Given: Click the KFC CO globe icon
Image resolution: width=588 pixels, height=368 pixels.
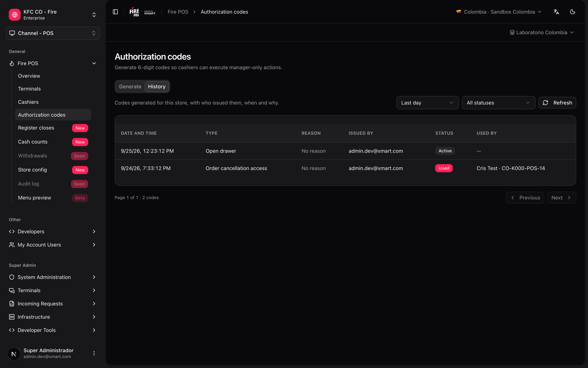Looking at the screenshot, I should (15, 15).
